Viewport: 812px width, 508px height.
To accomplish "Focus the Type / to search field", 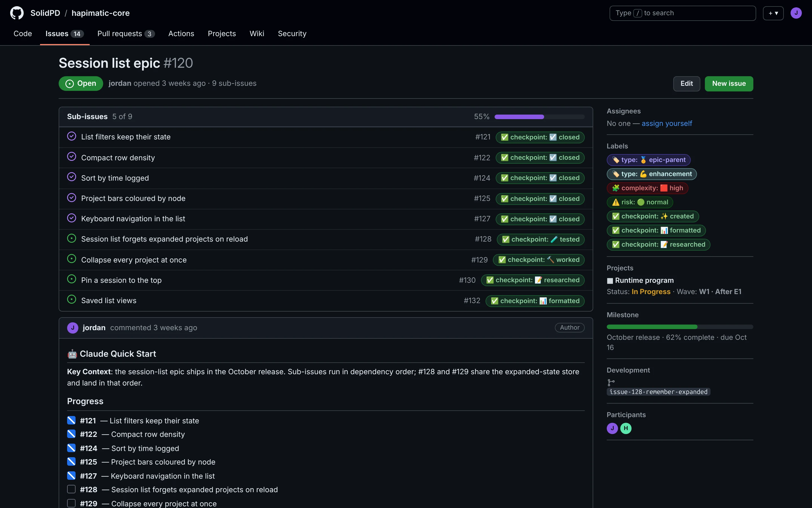I will pyautogui.click(x=683, y=13).
